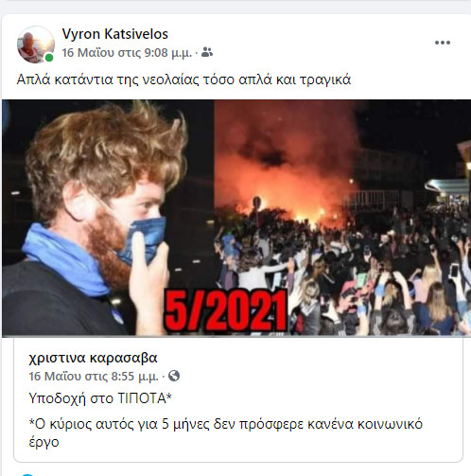This screenshot has width=471, height=476.
Task: Open the Vyron Katsivelos name link
Action: pyautogui.click(x=115, y=34)
